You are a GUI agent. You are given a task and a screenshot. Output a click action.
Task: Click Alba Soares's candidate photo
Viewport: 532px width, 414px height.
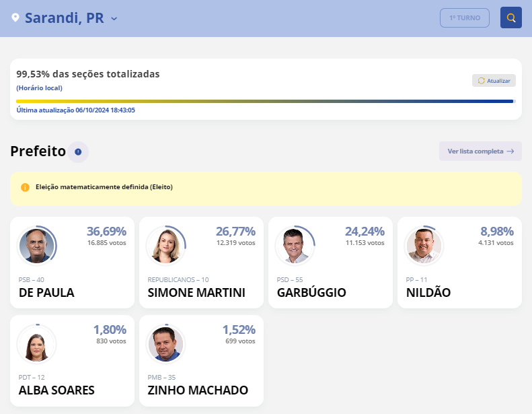tap(37, 344)
